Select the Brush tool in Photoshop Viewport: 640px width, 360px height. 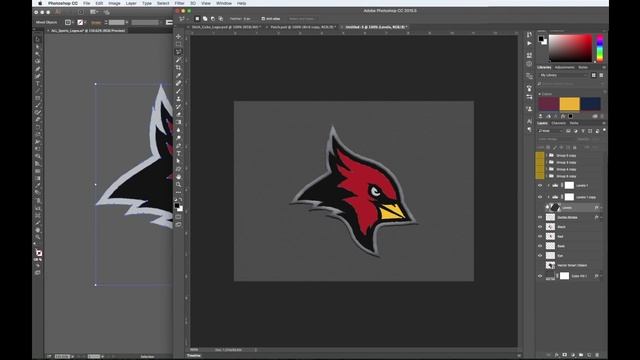[x=179, y=91]
